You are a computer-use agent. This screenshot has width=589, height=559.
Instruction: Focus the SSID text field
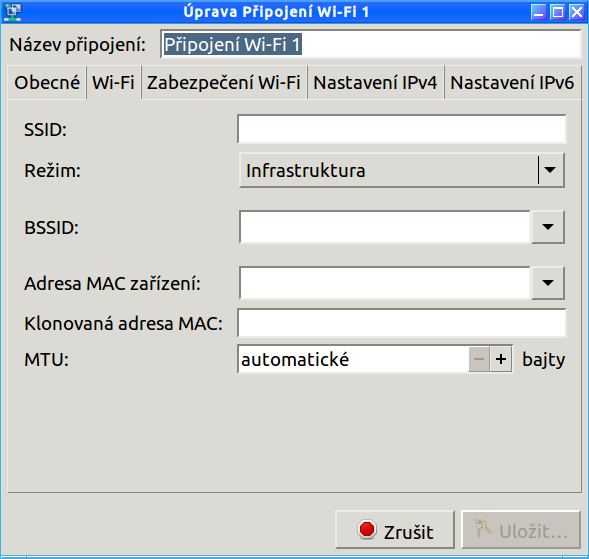click(402, 129)
